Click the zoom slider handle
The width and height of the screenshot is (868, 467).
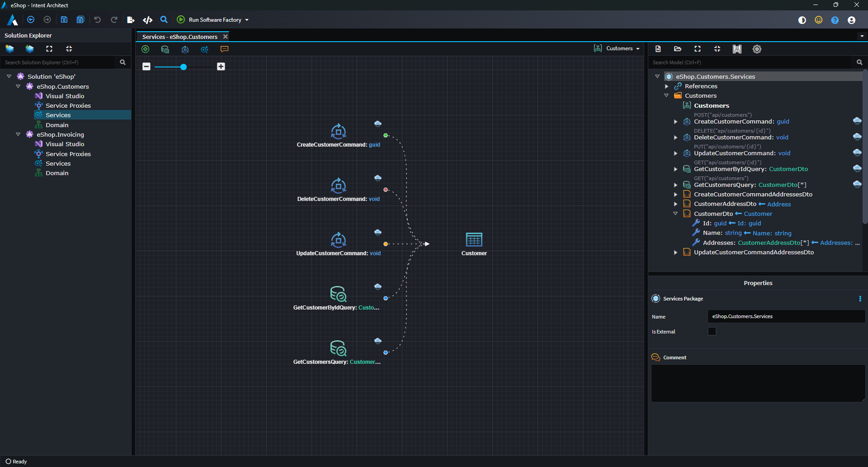point(184,67)
